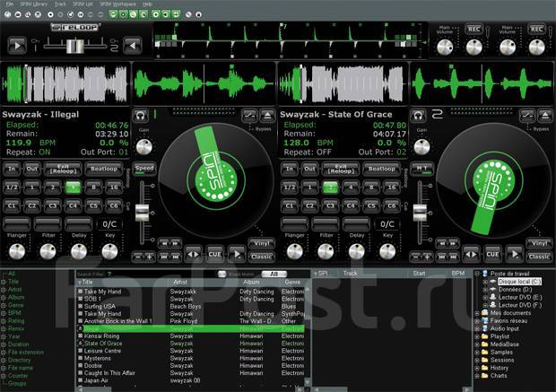
Task: Toggle the active 2-beat loop on State Of Grace deck
Action: tap(330, 187)
